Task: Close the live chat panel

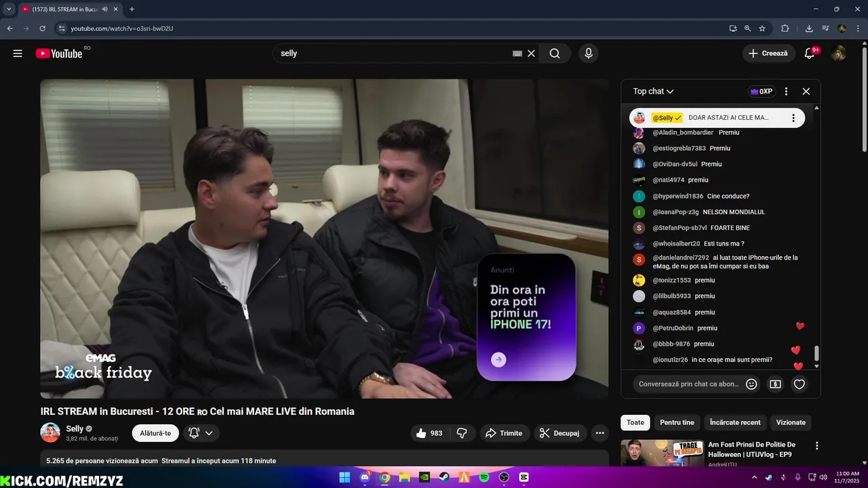Action: [806, 91]
